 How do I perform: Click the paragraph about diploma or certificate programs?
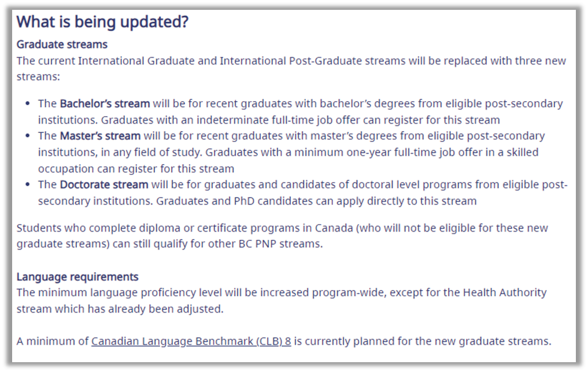pos(282,236)
